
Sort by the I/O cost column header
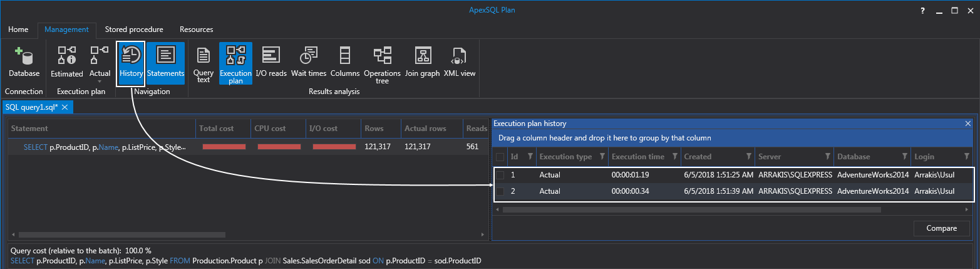pos(333,129)
